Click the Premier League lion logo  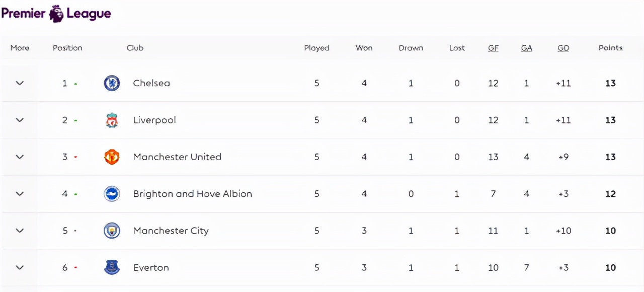click(56, 14)
